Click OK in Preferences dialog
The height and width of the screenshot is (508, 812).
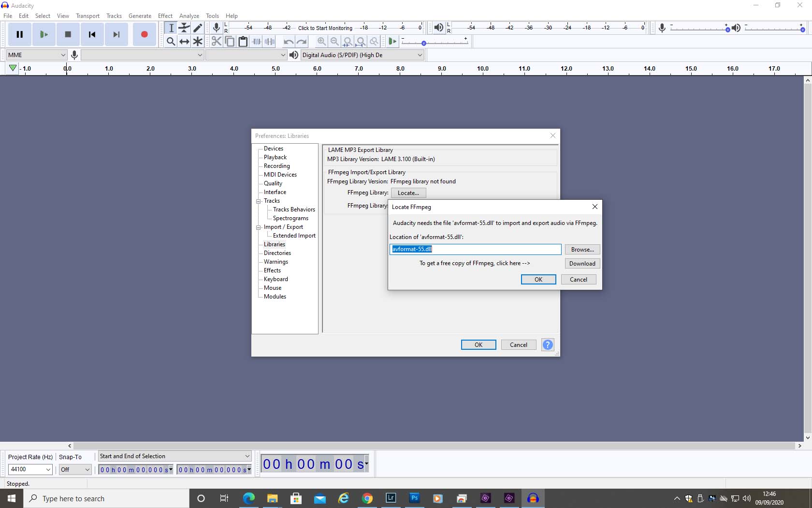click(478, 345)
